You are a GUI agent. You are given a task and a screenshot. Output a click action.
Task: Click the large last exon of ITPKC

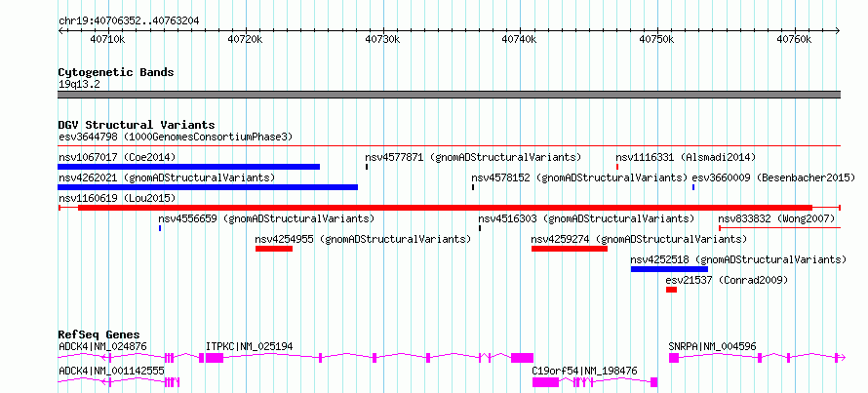pyautogui.click(x=522, y=358)
